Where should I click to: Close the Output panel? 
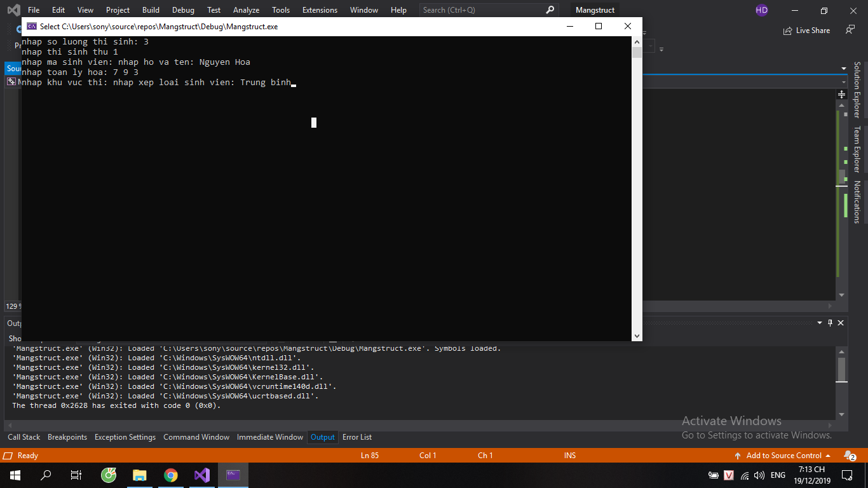(x=841, y=323)
